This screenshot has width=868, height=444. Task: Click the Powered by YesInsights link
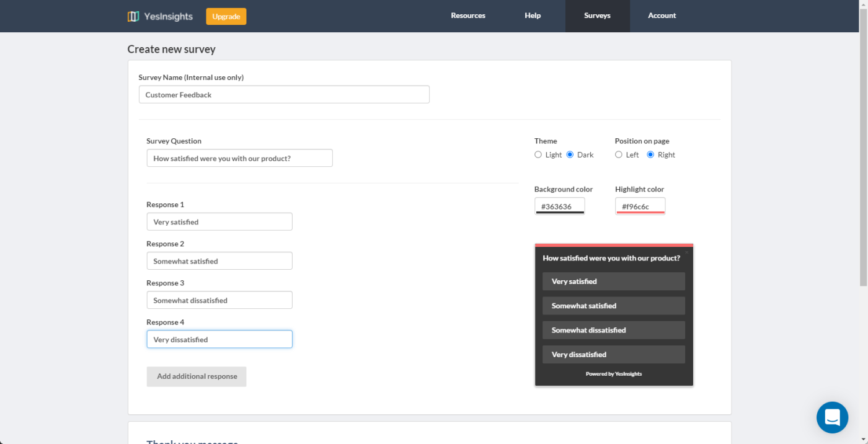pos(614,374)
